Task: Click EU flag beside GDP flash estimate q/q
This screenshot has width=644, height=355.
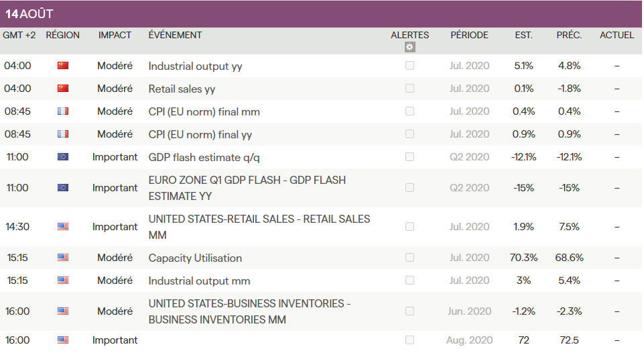Action: coord(63,157)
